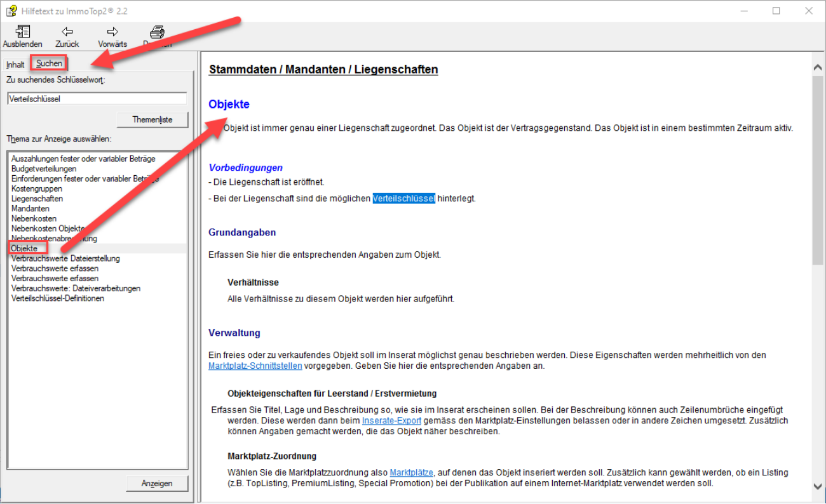Click the Drucken printer icon

coord(157,32)
